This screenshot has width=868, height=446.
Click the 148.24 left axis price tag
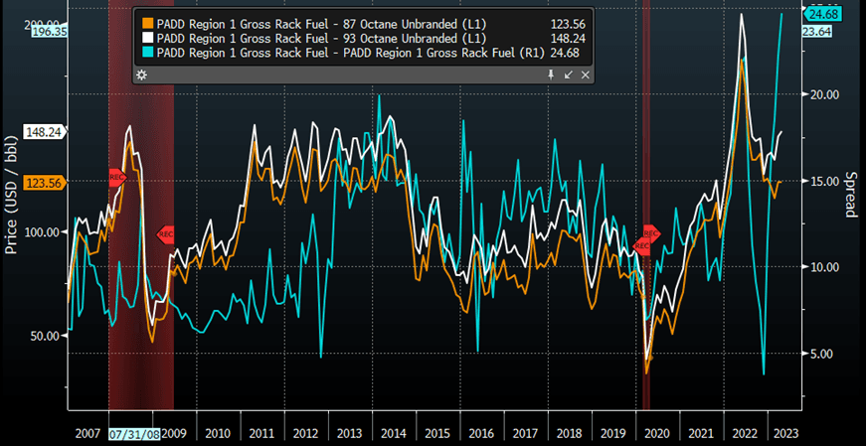tap(44, 132)
